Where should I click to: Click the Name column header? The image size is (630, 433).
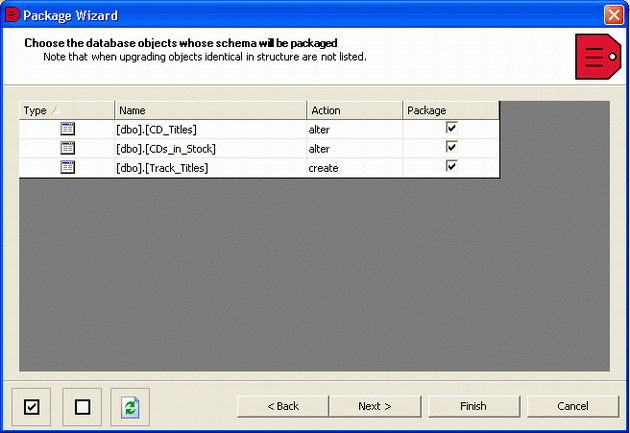tap(211, 110)
